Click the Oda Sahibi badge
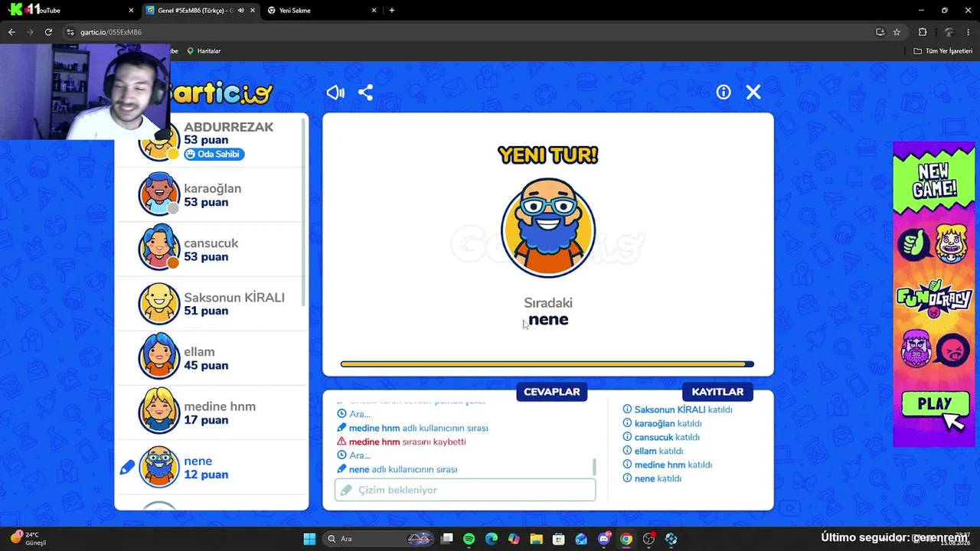The image size is (980, 551). [x=214, y=154]
